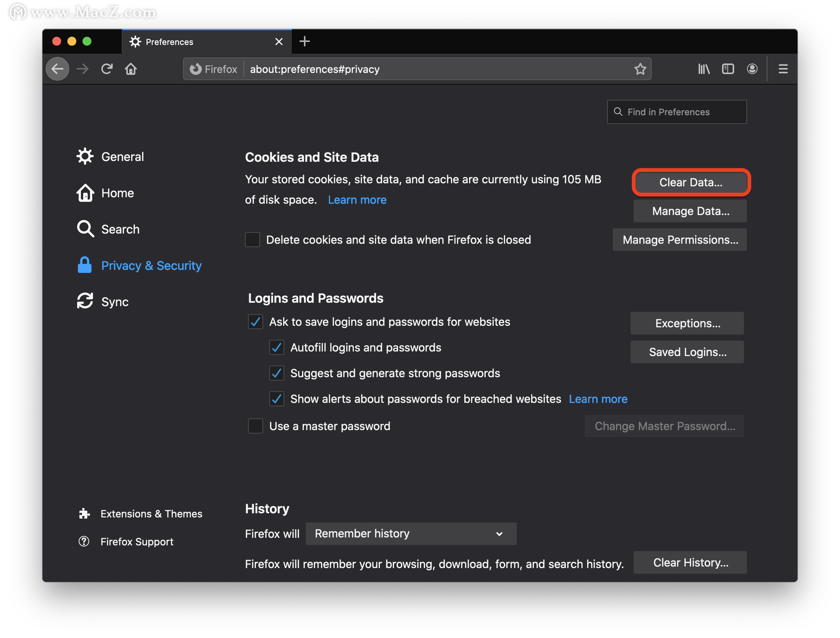Open Manage Permissions... dialog
This screenshot has height=638, width=840.
point(680,240)
